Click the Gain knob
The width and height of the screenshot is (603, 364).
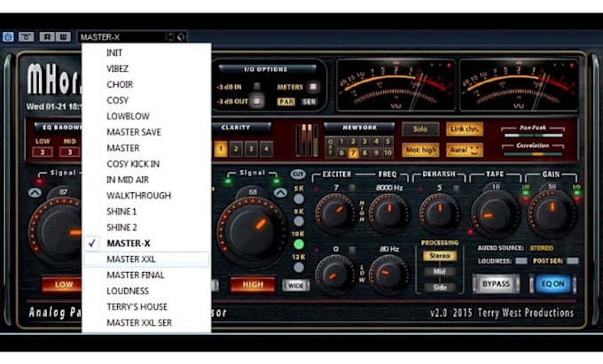pyautogui.click(x=552, y=213)
